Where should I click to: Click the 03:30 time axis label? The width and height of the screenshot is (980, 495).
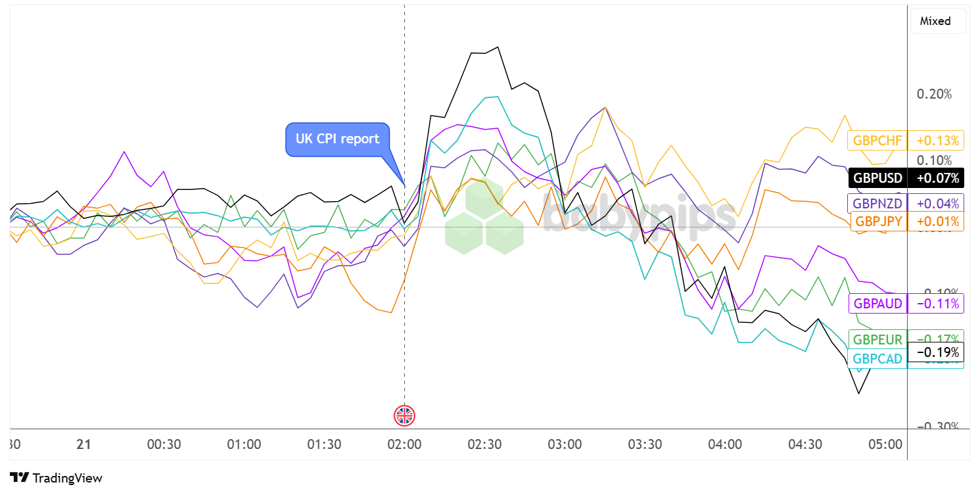pos(645,444)
